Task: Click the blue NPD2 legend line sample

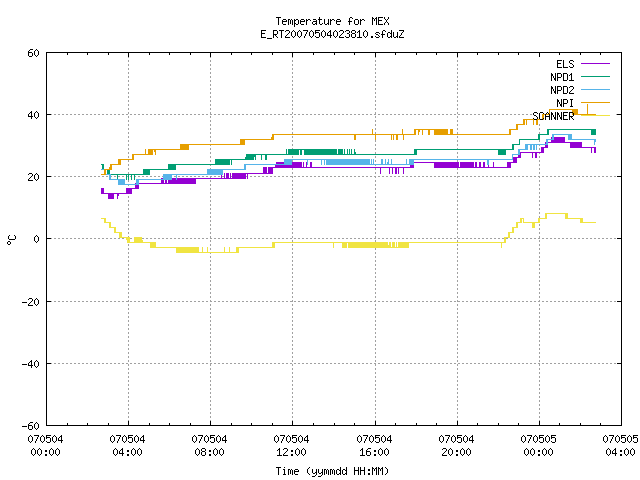Action: click(595, 89)
